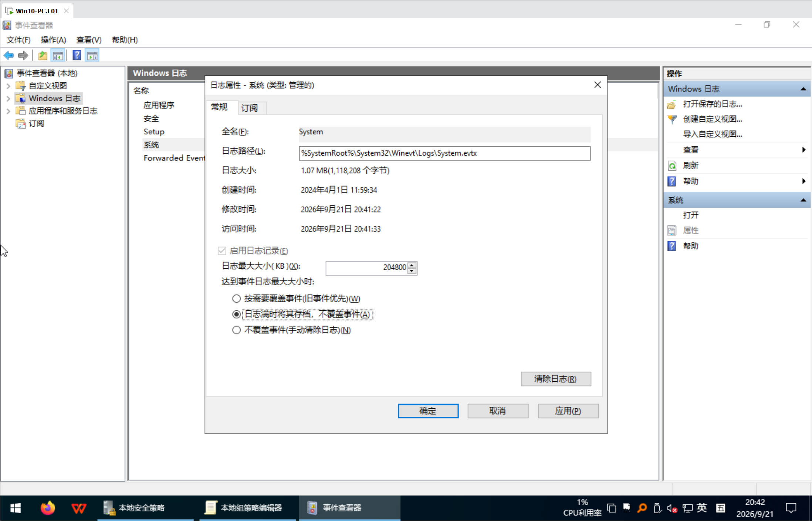The image size is (812, 521).
Task: Open Firefox from the taskbar
Action: point(48,508)
